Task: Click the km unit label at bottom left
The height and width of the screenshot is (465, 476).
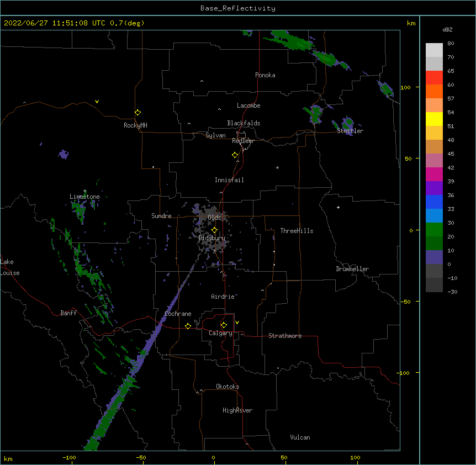Action: [x=8, y=458]
